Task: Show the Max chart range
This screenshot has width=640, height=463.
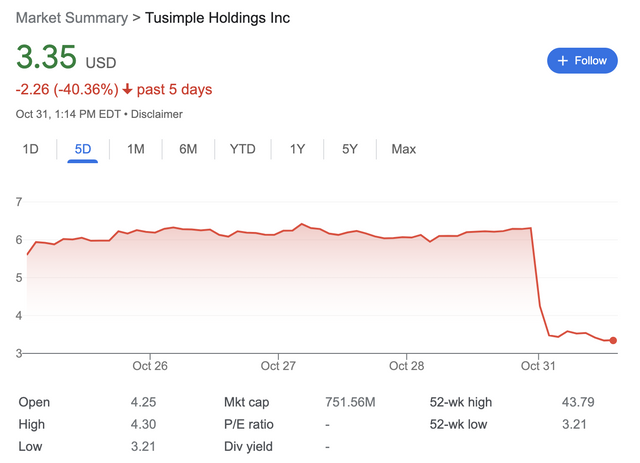Action: point(404,149)
